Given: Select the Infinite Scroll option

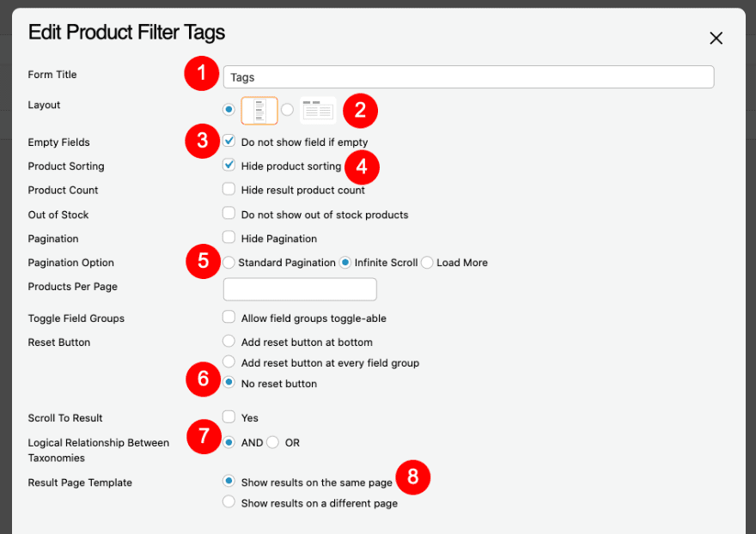Looking at the screenshot, I should pos(347,263).
